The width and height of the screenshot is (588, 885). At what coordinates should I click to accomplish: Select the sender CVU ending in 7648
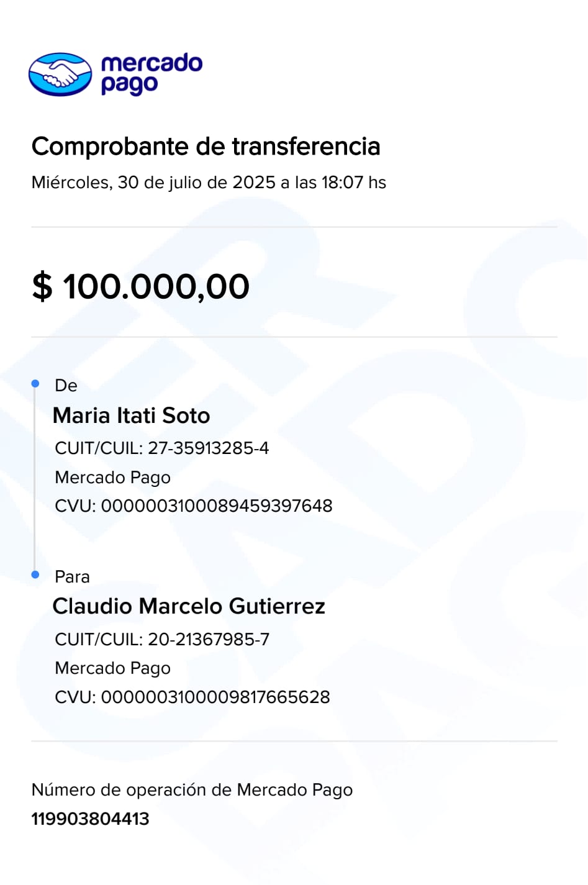coord(193,506)
